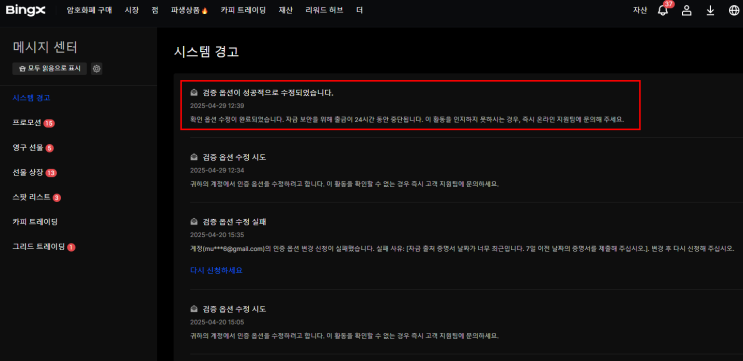Image resolution: width=743 pixels, height=361 pixels.
Task: Click the 15 badge next to 프로모션
Action: (x=49, y=124)
